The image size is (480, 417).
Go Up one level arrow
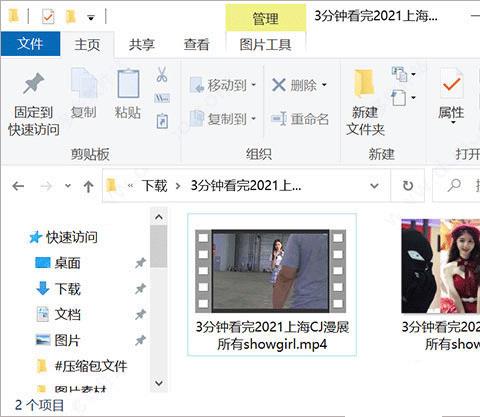tap(88, 186)
